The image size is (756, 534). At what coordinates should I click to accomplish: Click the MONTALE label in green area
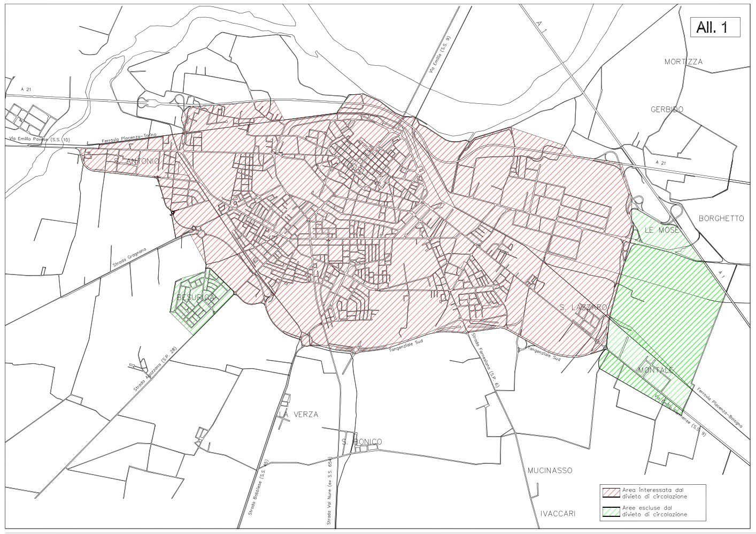(x=655, y=370)
